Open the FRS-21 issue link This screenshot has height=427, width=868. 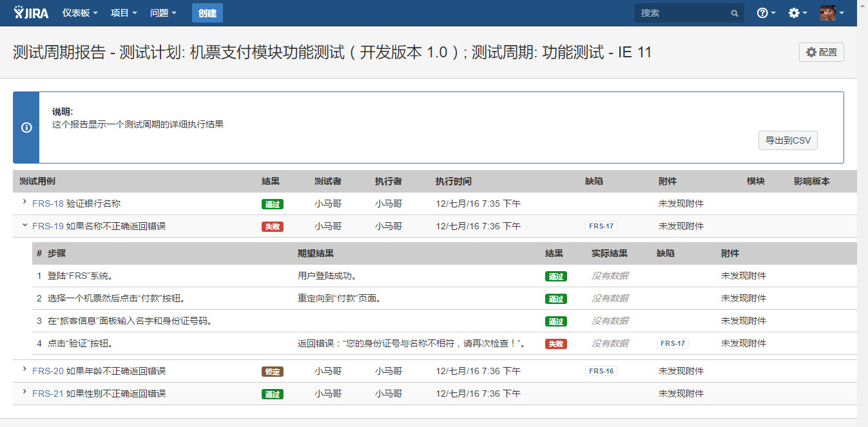click(48, 394)
